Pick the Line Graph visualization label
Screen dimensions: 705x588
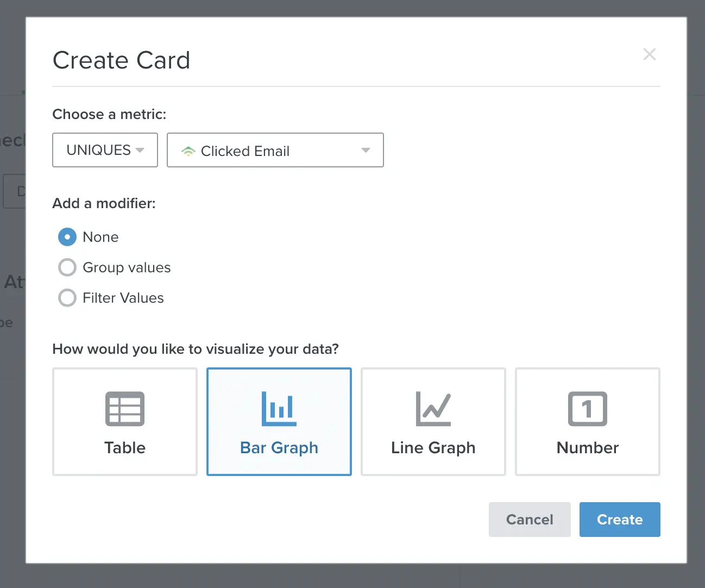pyautogui.click(x=433, y=448)
